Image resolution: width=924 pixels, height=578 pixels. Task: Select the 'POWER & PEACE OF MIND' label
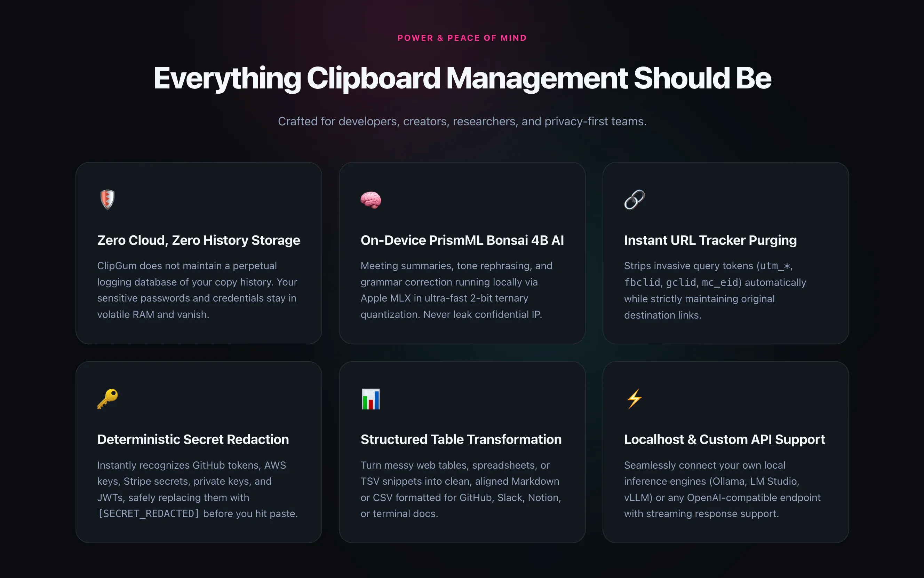pos(462,38)
